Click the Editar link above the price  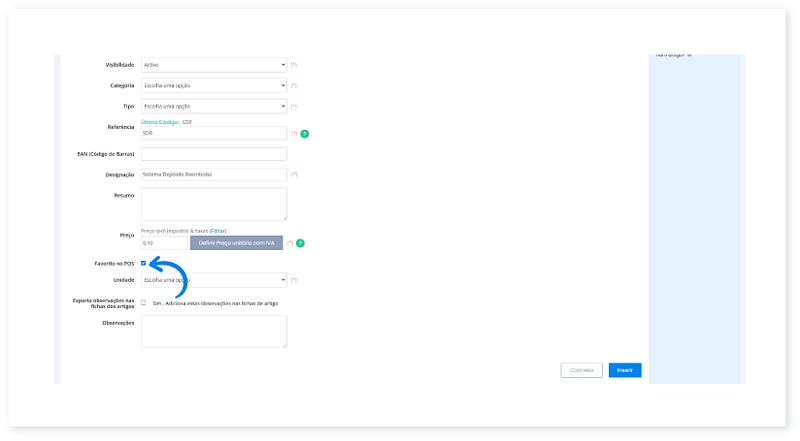click(217, 231)
